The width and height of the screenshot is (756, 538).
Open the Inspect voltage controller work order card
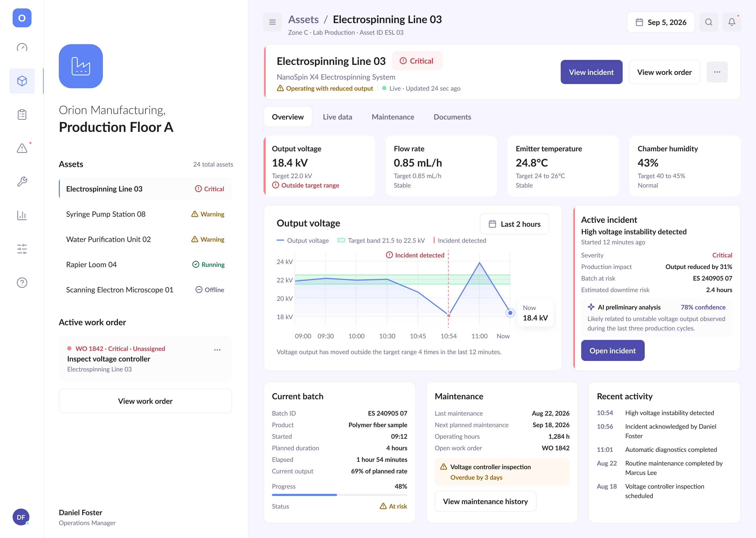click(x=145, y=359)
